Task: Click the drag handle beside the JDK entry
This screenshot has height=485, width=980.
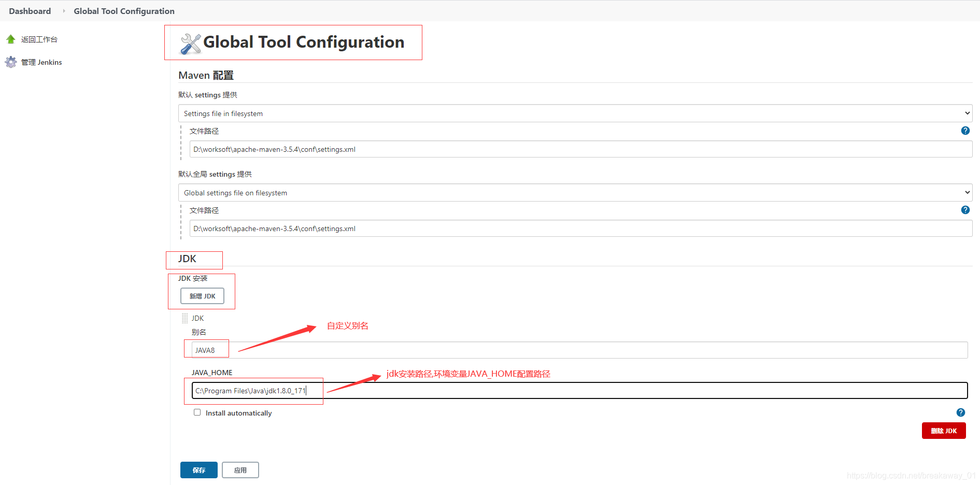Action: click(x=185, y=318)
